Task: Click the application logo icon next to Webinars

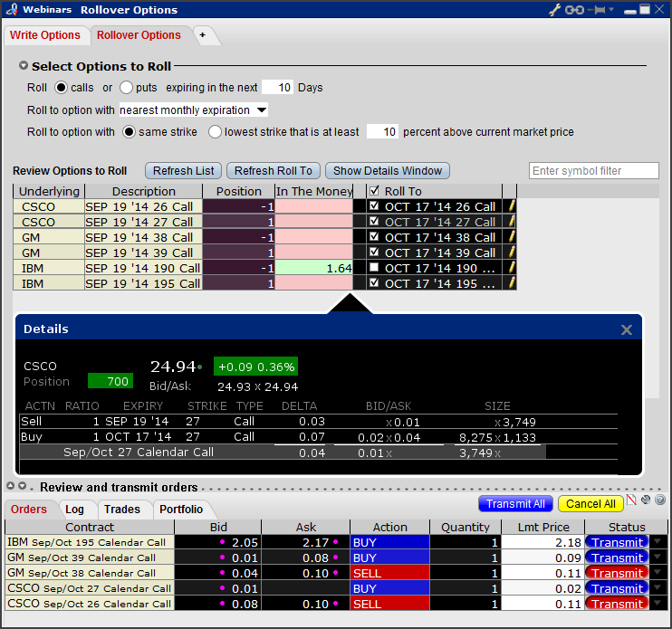Action: (x=12, y=9)
